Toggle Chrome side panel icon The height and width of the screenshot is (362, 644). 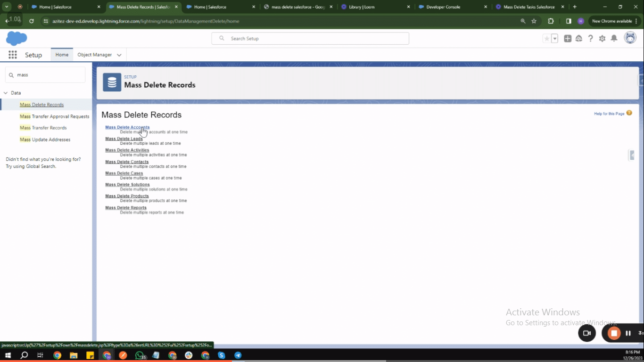[x=569, y=21]
